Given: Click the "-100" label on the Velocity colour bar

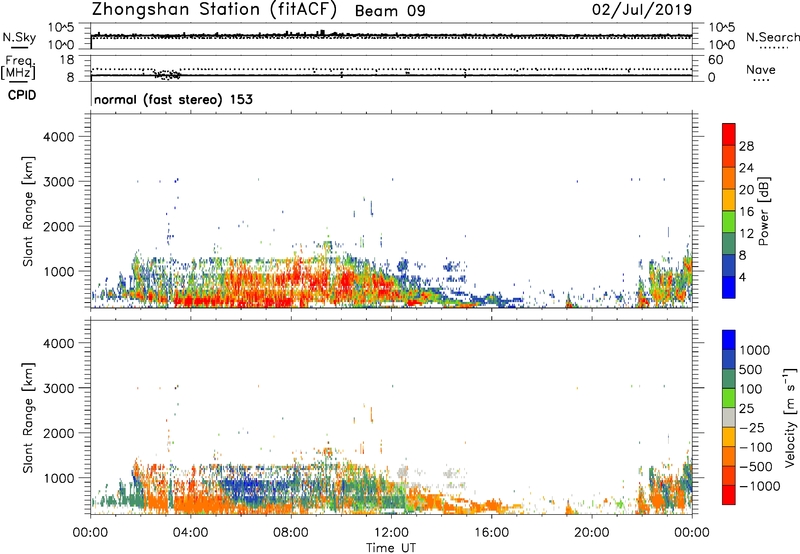Looking at the screenshot, I should pos(756,447).
